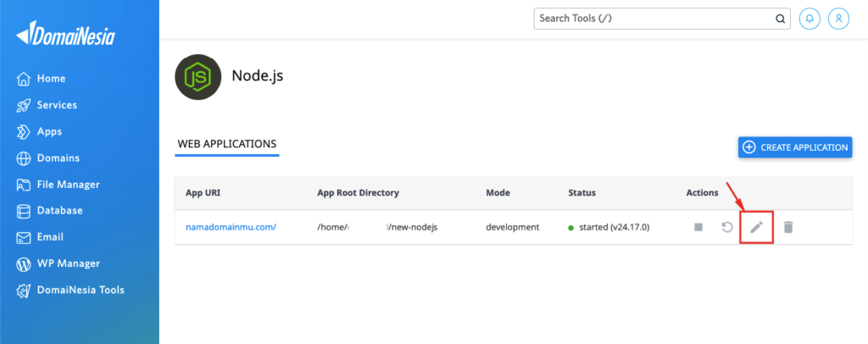Open Services in the sidebar

(x=57, y=105)
